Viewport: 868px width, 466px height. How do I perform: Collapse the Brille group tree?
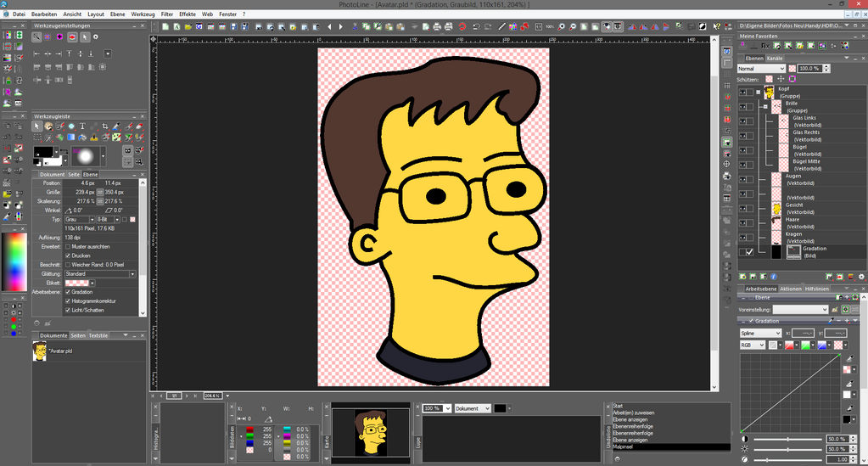coord(765,106)
